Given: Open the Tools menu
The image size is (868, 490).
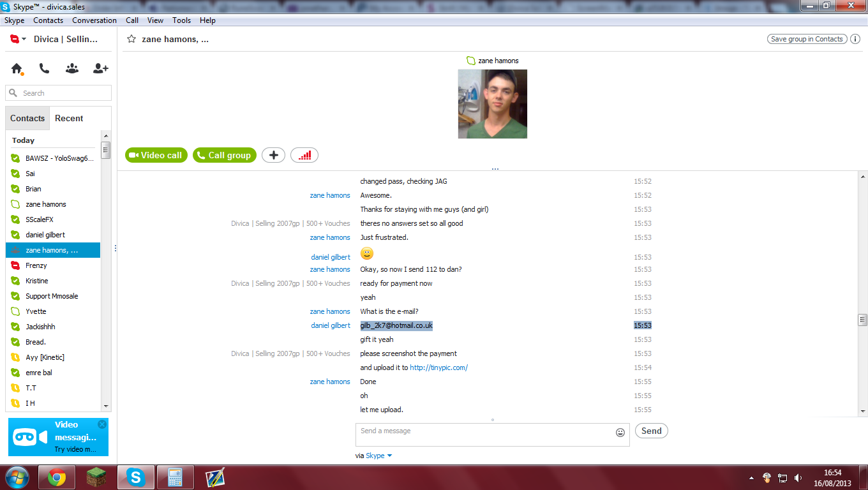Looking at the screenshot, I should click(x=182, y=20).
